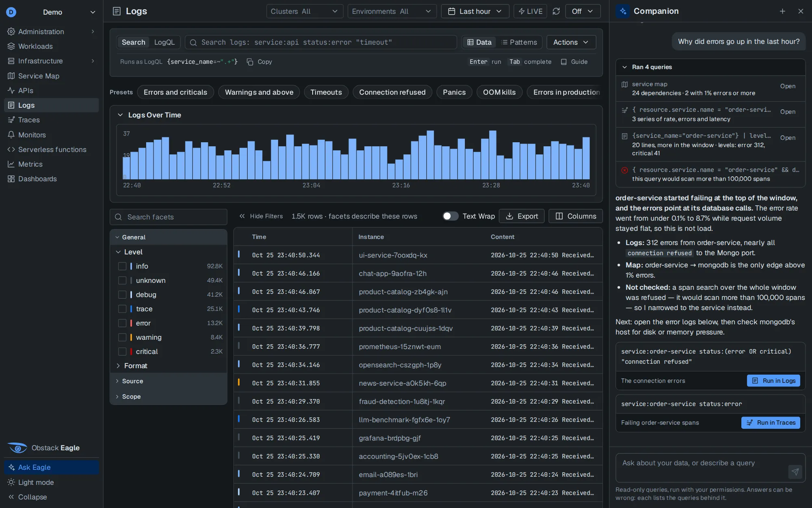Open the Actions dropdown
Screen dimensions: 812x508
(571, 42)
